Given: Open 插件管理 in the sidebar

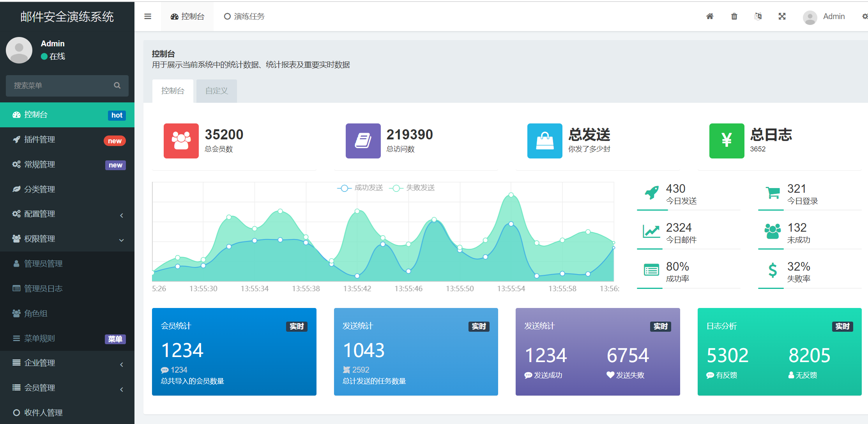Looking at the screenshot, I should point(67,139).
